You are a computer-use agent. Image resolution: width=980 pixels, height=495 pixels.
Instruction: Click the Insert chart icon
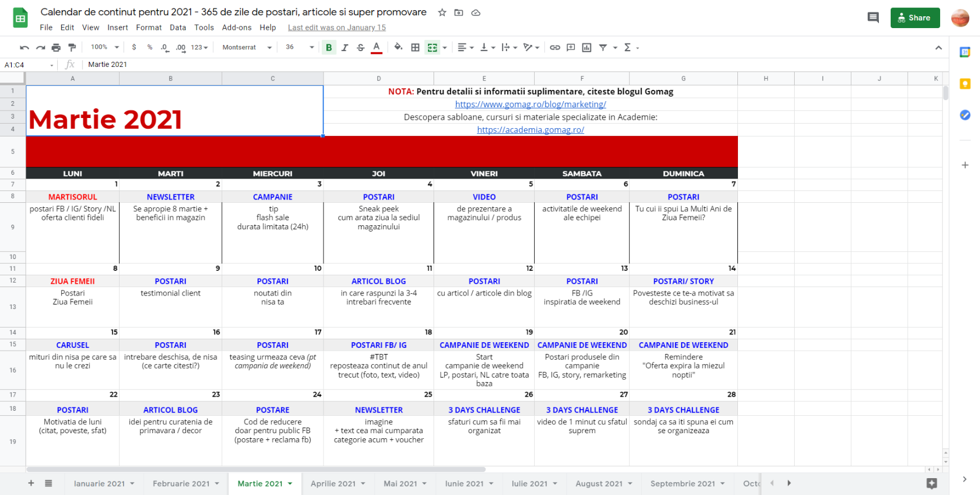coord(587,48)
